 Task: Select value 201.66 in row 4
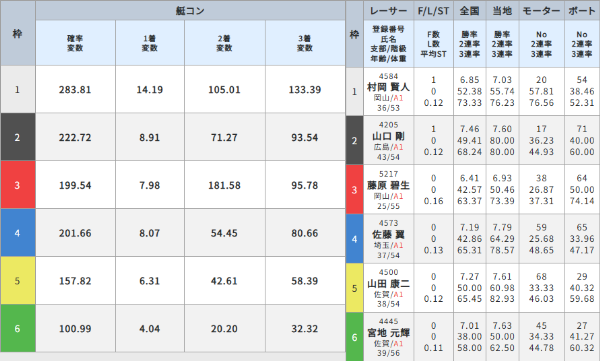75,233
